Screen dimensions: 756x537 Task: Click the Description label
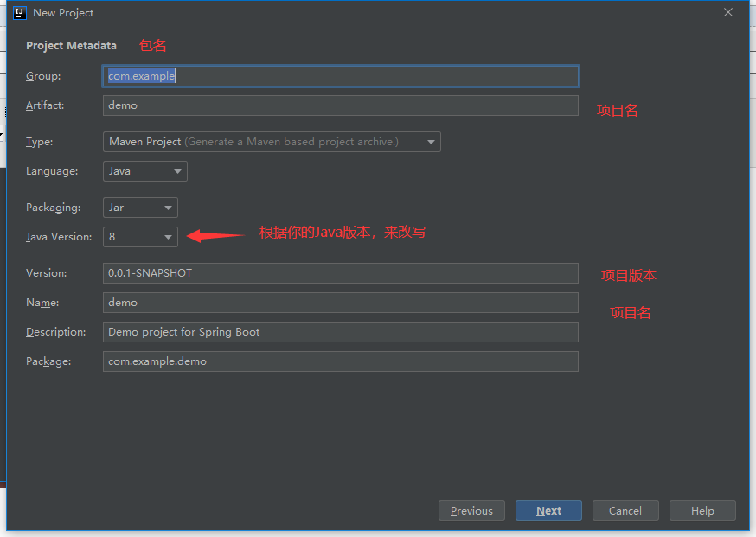(x=56, y=332)
